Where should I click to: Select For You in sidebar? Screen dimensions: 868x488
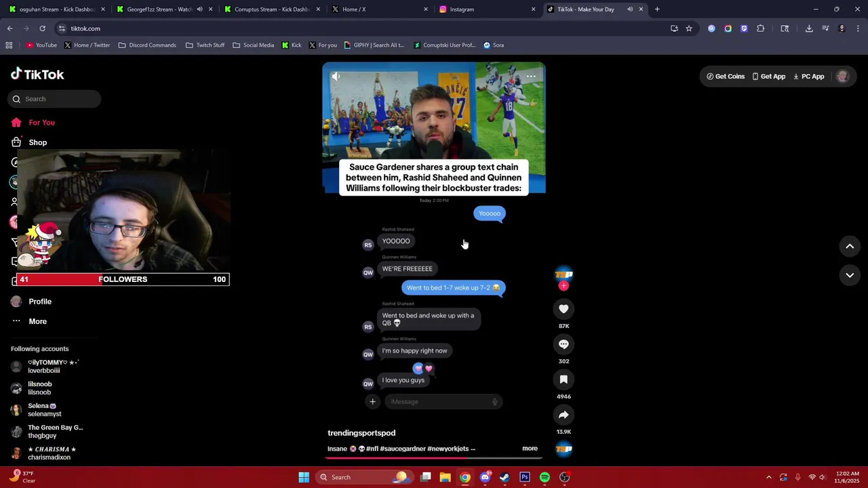tap(41, 123)
